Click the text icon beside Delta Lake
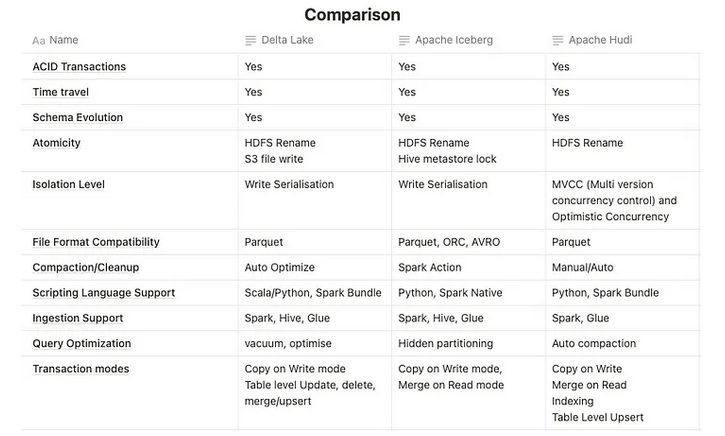This screenshot has width=725, height=436. pos(251,41)
